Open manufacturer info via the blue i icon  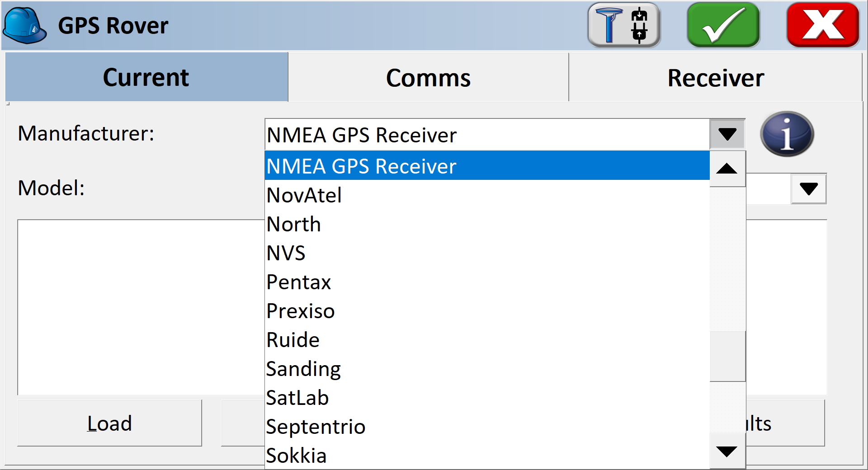788,134
